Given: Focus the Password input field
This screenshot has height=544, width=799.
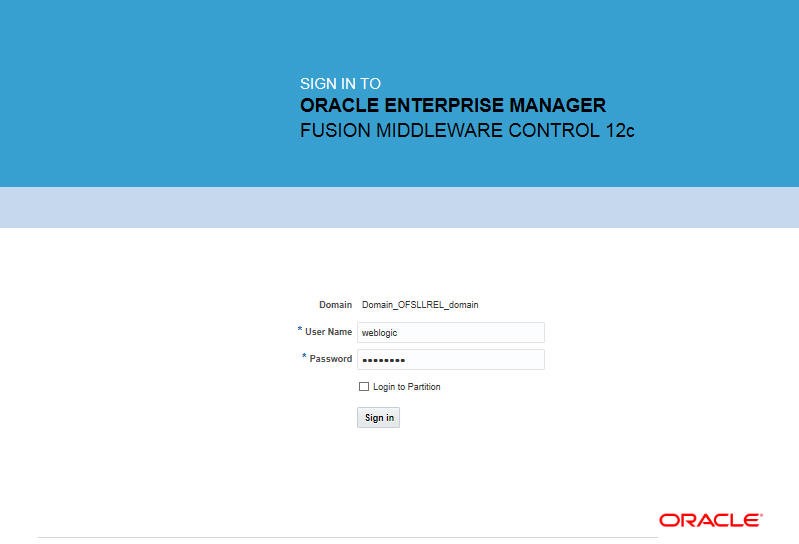Looking at the screenshot, I should click(x=450, y=360).
